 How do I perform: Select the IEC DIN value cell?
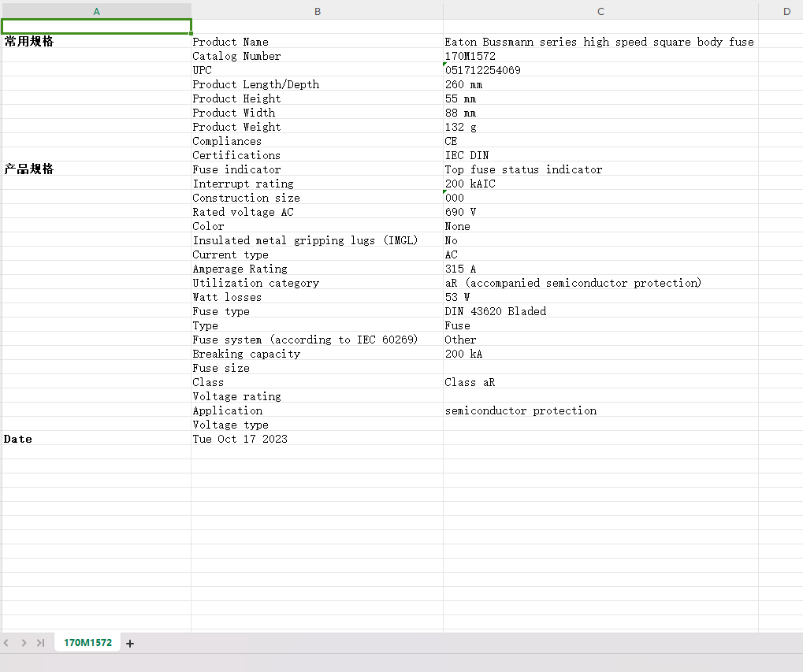(x=600, y=154)
